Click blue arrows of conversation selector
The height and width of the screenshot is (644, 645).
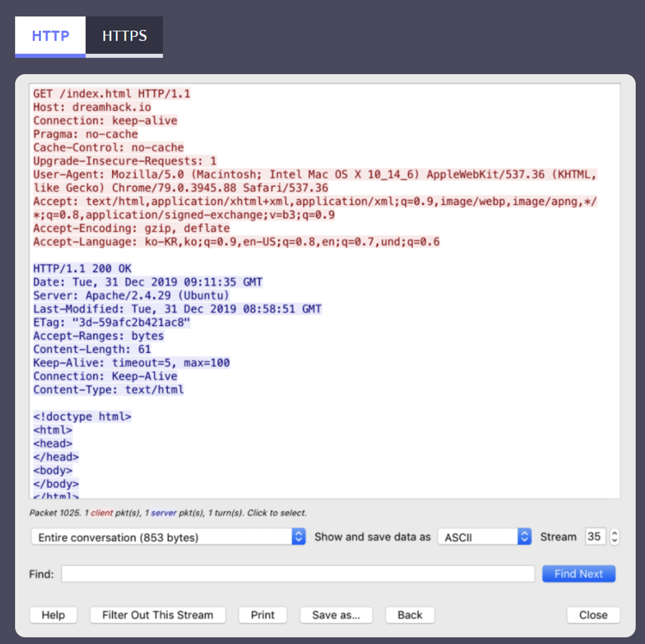coord(298,537)
